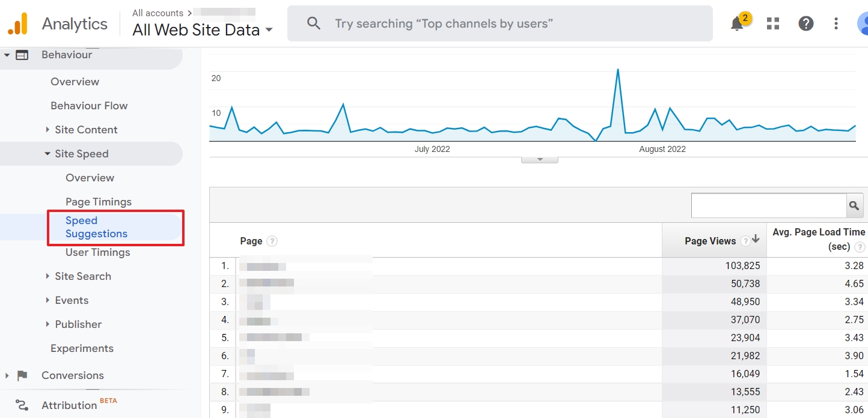Open the notifications bell icon
This screenshot has height=418, width=868.
pyautogui.click(x=738, y=24)
